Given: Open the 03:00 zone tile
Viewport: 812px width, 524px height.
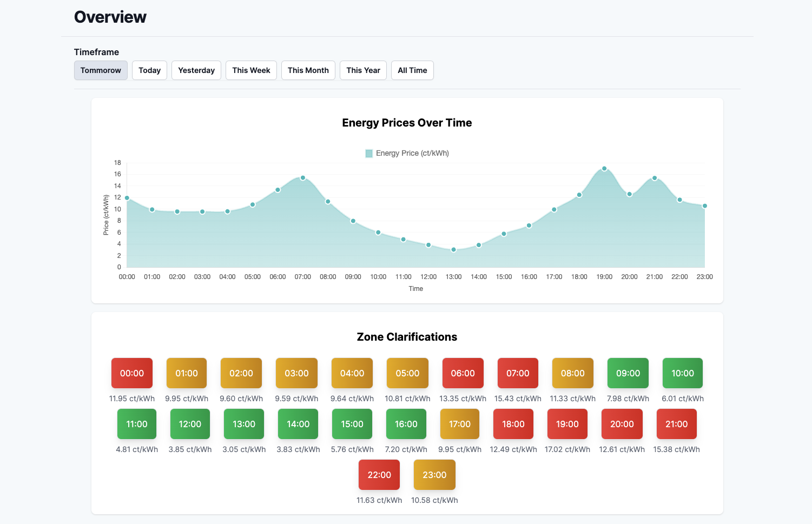Looking at the screenshot, I should tap(296, 373).
